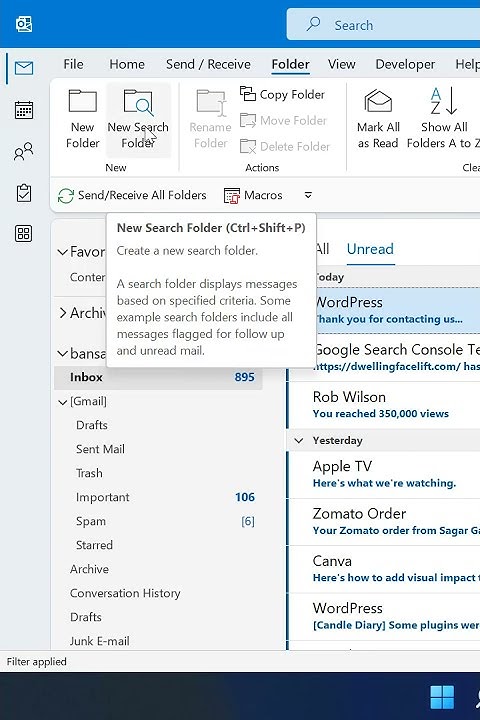Click the Today group header
This screenshot has height=720, width=480.
pyautogui.click(x=398, y=277)
